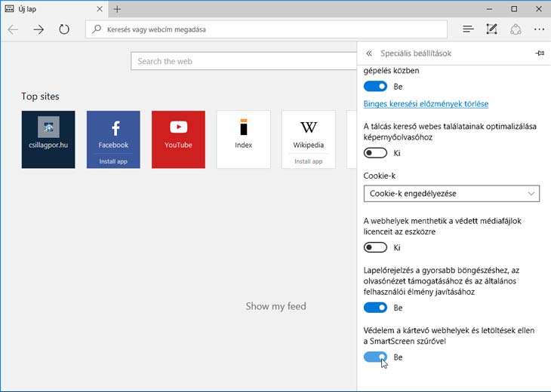Open the Web Note pen icon

492,29
